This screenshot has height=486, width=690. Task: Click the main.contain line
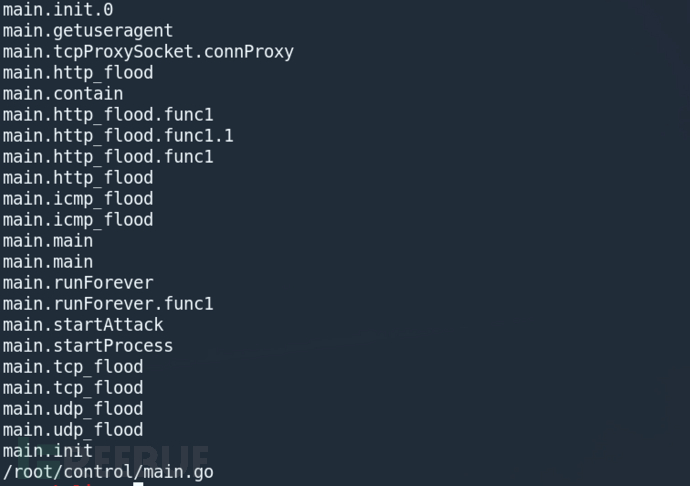(x=62, y=93)
